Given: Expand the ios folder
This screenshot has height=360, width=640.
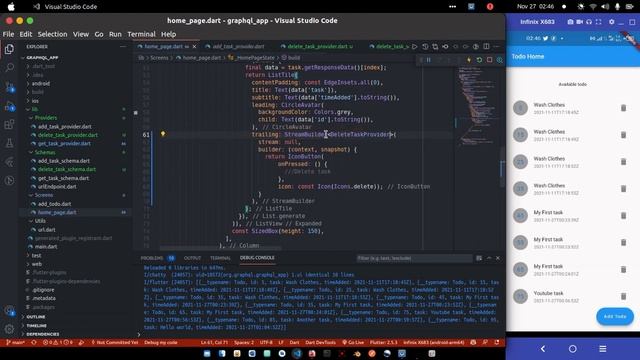Looking at the screenshot, I should [35, 100].
